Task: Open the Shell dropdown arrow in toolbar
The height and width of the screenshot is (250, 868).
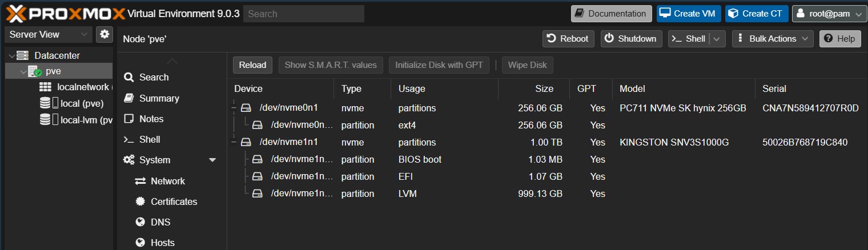Action: (x=718, y=39)
